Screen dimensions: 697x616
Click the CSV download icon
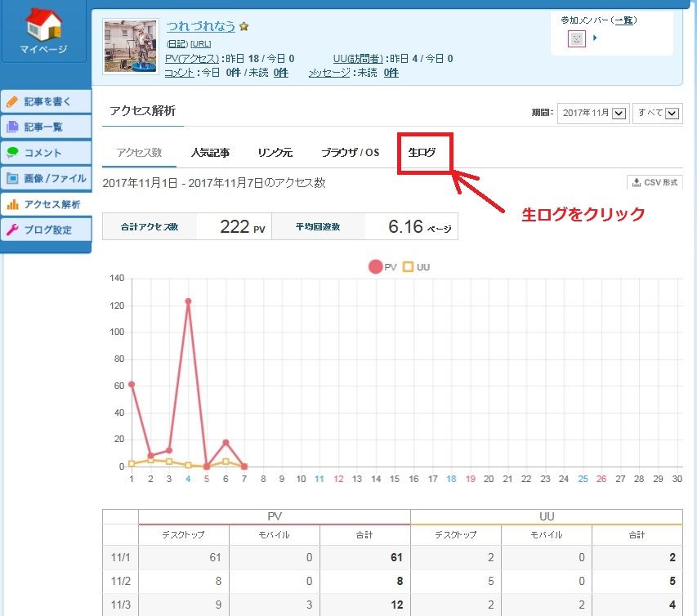click(637, 182)
